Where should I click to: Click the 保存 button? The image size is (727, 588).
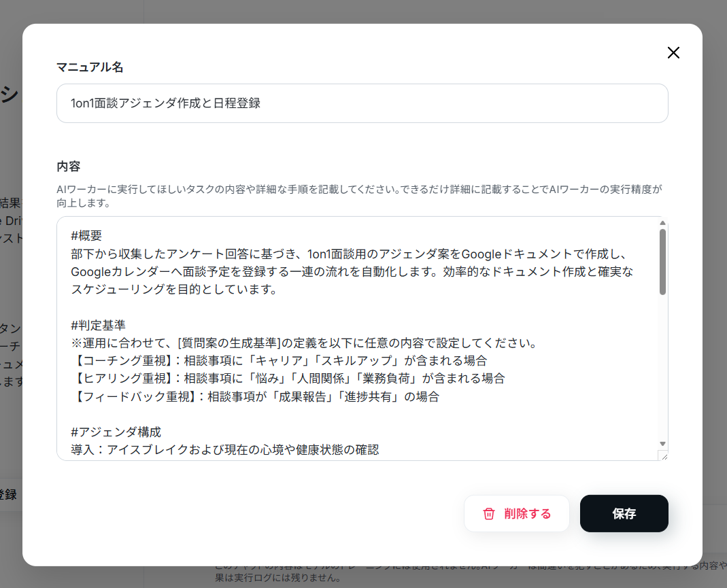pyautogui.click(x=624, y=513)
